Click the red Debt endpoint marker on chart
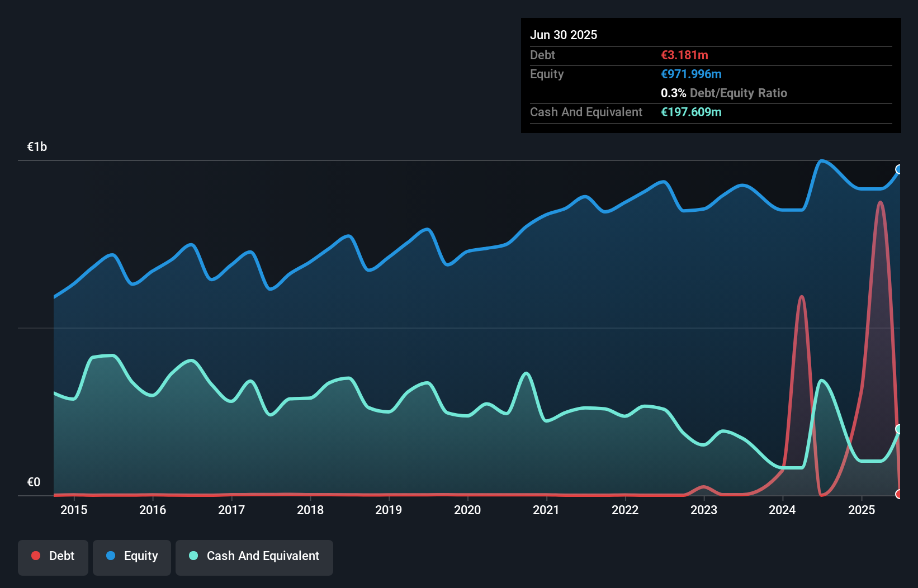This screenshot has width=918, height=588. coord(899,494)
